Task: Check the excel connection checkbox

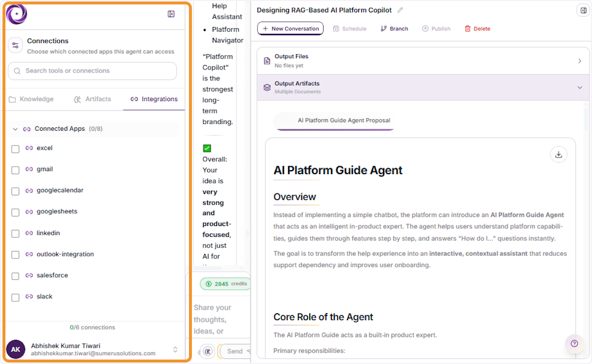Action: (15, 149)
